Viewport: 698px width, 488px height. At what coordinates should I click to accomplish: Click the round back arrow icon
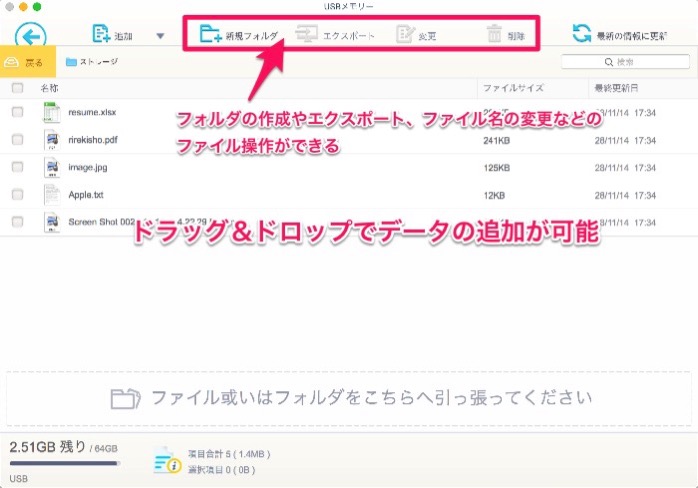click(x=31, y=37)
